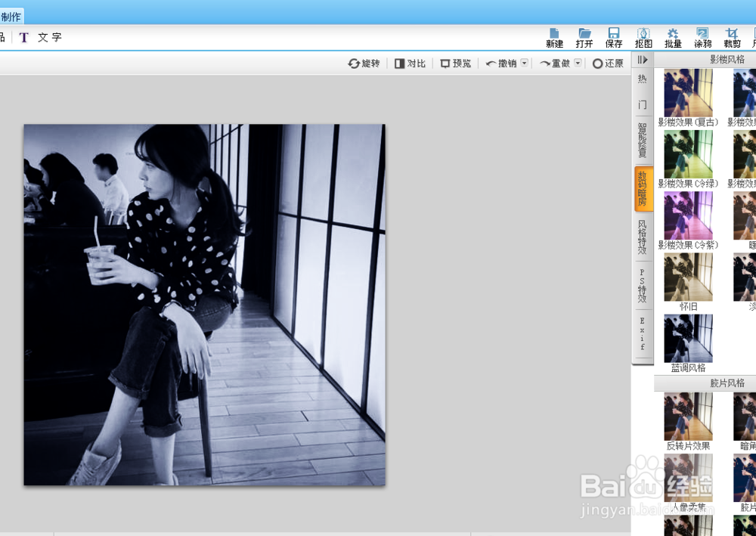
Task: Click the 新建 (New) toolbar icon
Action: tap(554, 38)
